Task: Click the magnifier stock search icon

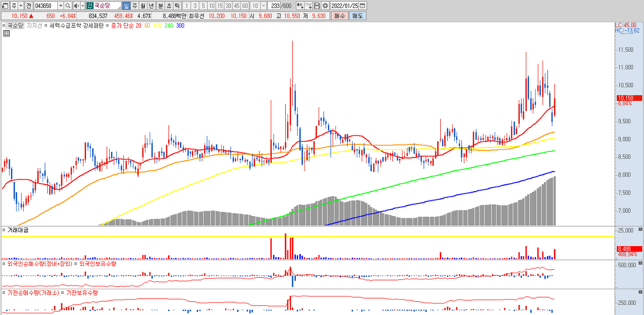Action: pyautogui.click(x=68, y=6)
